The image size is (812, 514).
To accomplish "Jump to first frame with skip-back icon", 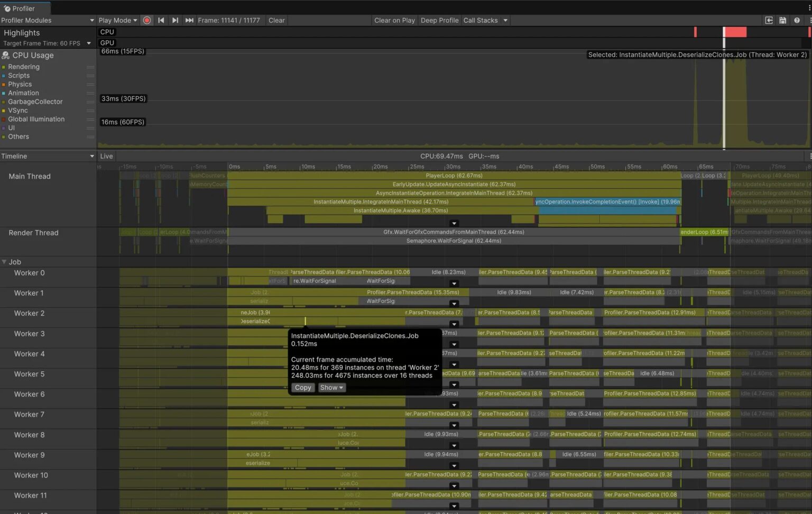I will point(161,20).
